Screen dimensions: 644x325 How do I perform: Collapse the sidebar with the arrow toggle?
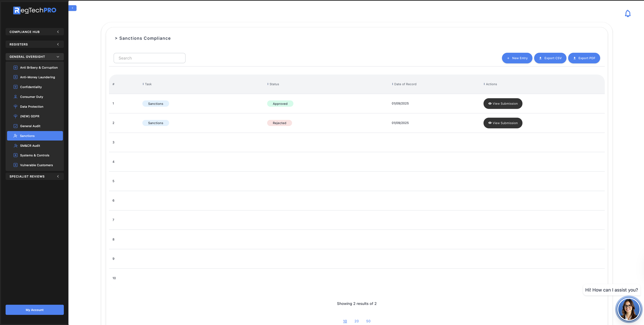click(72, 8)
